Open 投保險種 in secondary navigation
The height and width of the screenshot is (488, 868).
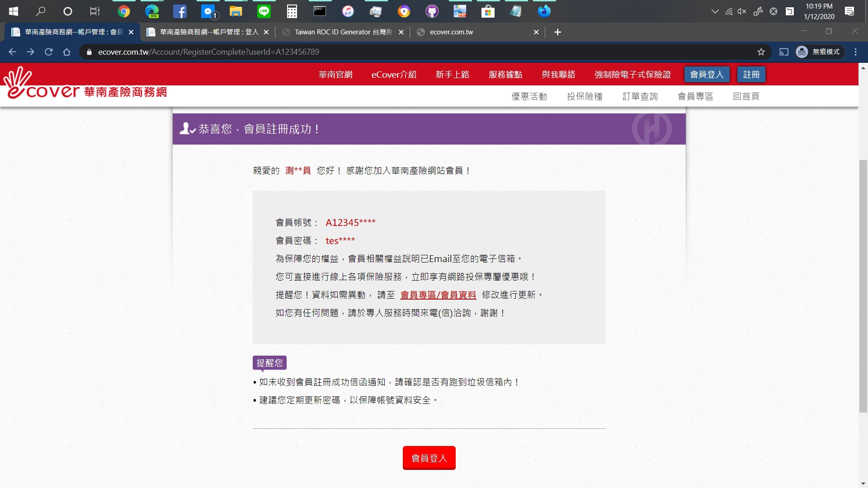[x=585, y=96]
